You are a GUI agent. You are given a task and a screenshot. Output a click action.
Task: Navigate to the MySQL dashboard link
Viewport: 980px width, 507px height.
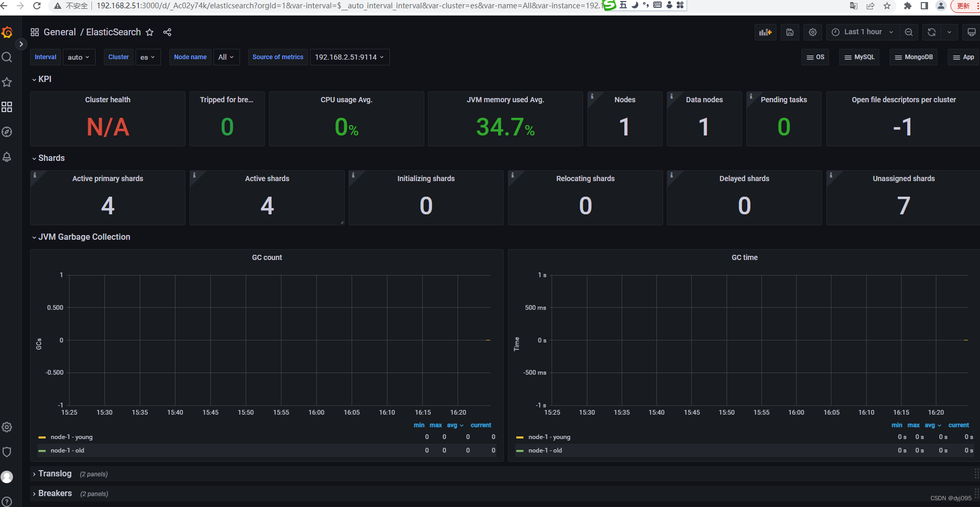coord(859,57)
